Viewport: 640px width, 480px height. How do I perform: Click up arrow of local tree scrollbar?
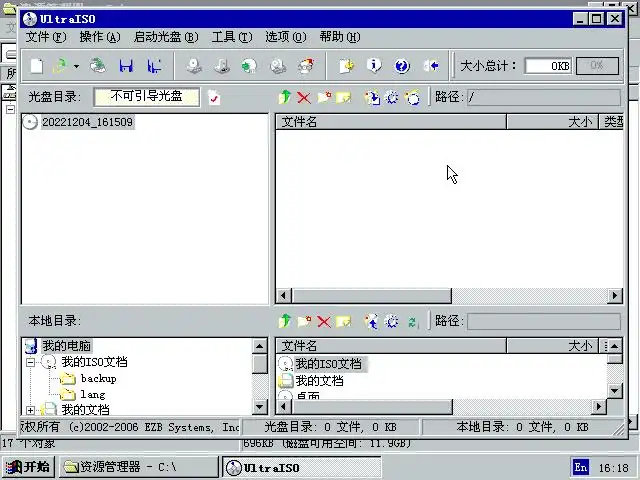260,347
